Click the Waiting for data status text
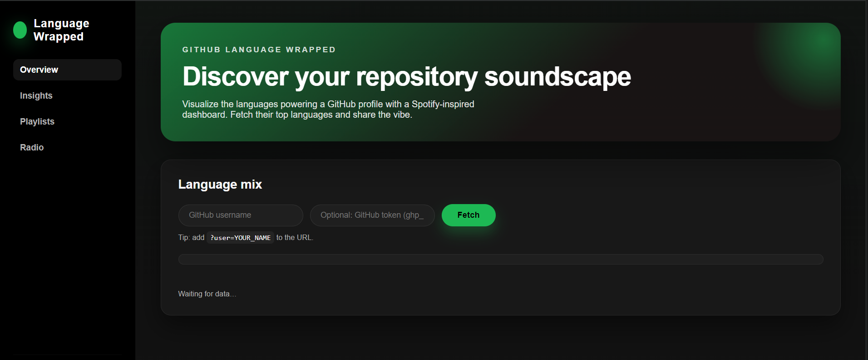The height and width of the screenshot is (360, 868). 207,294
